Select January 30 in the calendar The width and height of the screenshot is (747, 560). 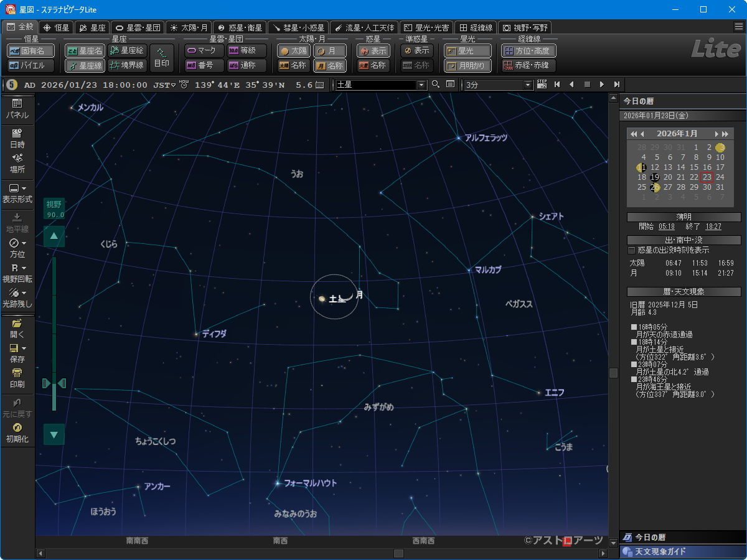click(707, 187)
